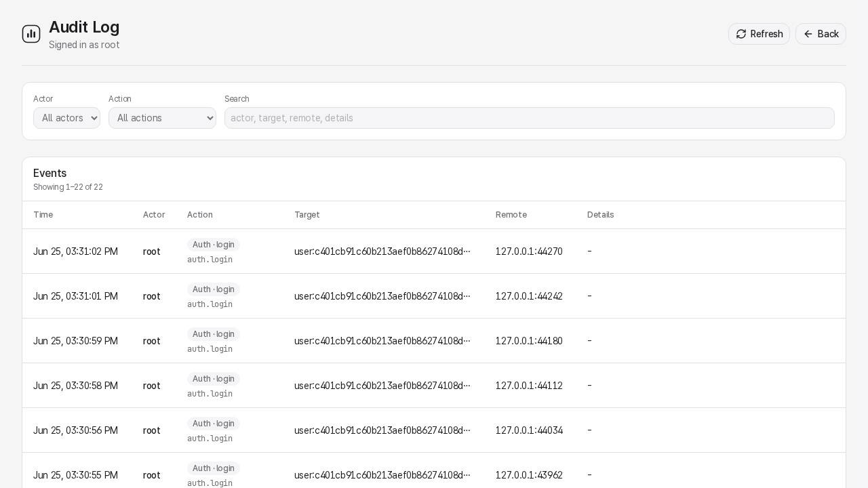This screenshot has height=488, width=868.
Task: Select timestamp Jun 25, 03:30:55 PM
Action: 75,475
